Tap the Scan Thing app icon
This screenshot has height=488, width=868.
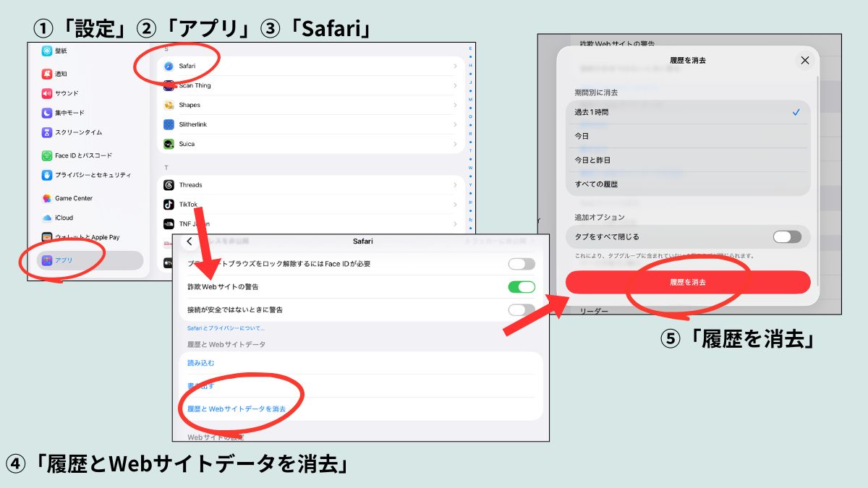point(169,85)
